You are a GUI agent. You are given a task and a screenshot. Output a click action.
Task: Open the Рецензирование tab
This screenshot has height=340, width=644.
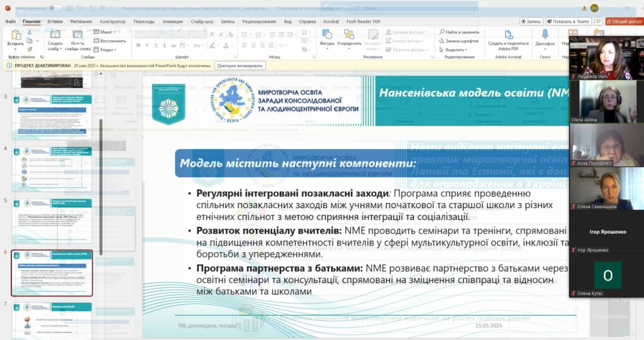[259, 21]
